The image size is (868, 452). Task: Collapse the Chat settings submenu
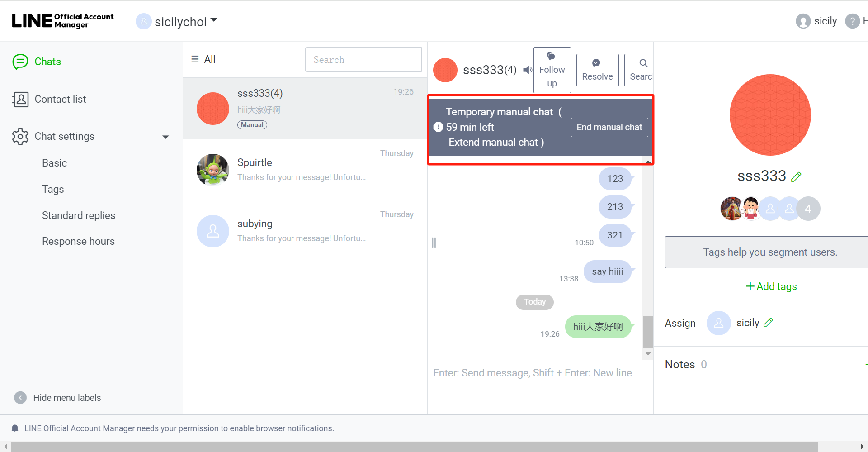[165, 136]
